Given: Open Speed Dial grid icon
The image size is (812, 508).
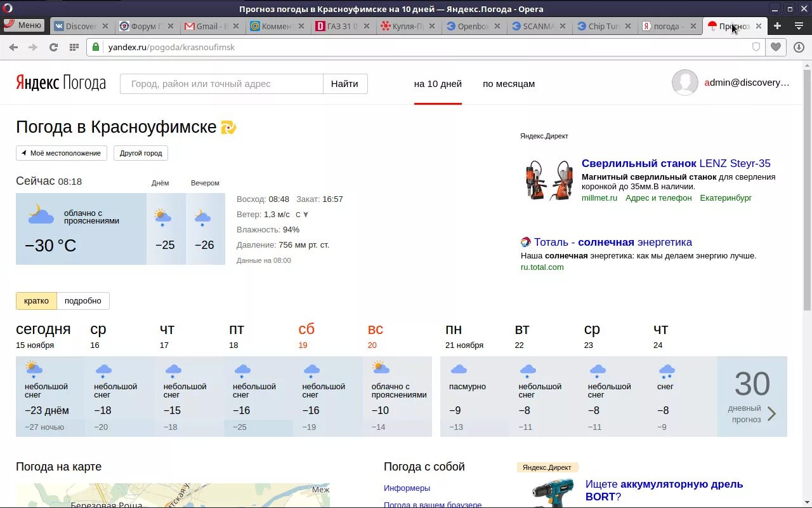Looking at the screenshot, I should (74, 47).
